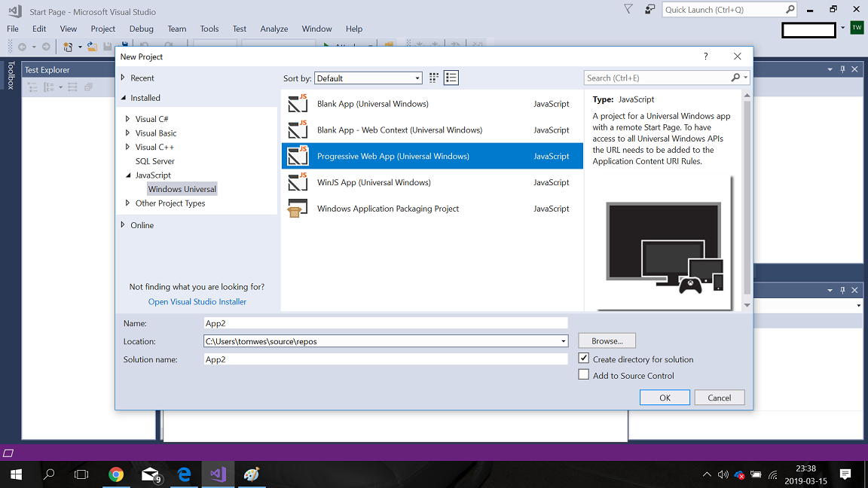Open the Team menu
868x488 pixels.
pos(176,29)
